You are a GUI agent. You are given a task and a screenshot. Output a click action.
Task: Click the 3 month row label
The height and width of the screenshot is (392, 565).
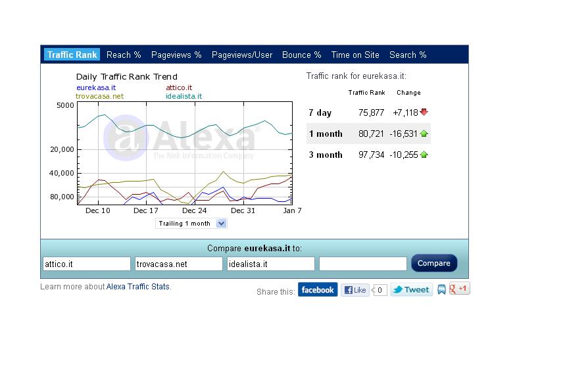[x=326, y=155]
